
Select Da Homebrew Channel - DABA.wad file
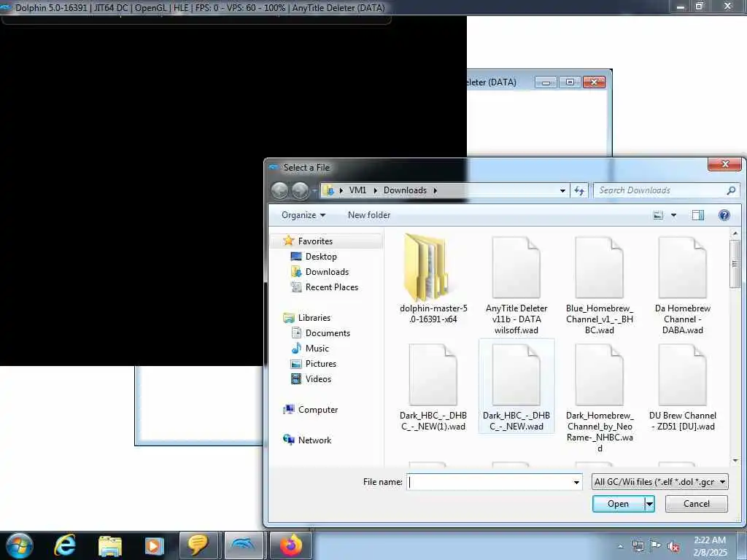pos(682,285)
